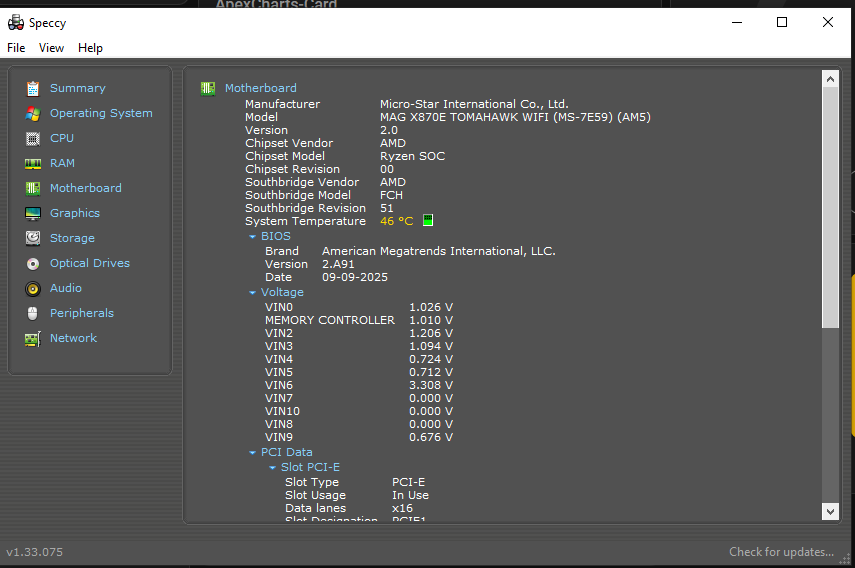The height and width of the screenshot is (568, 855).
Task: Click the scrollbar down arrow
Action: (x=830, y=511)
